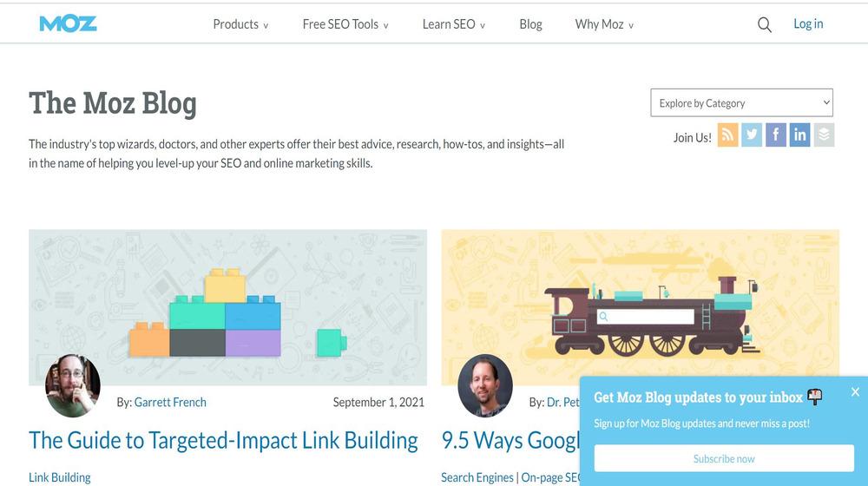The height and width of the screenshot is (486, 868).
Task: Click the Lego blocks article thumbnail
Action: tap(227, 307)
